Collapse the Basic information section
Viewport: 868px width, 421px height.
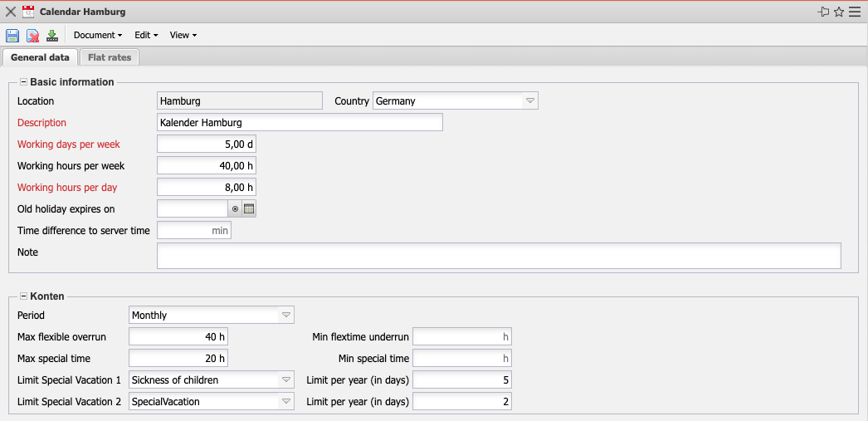23,82
